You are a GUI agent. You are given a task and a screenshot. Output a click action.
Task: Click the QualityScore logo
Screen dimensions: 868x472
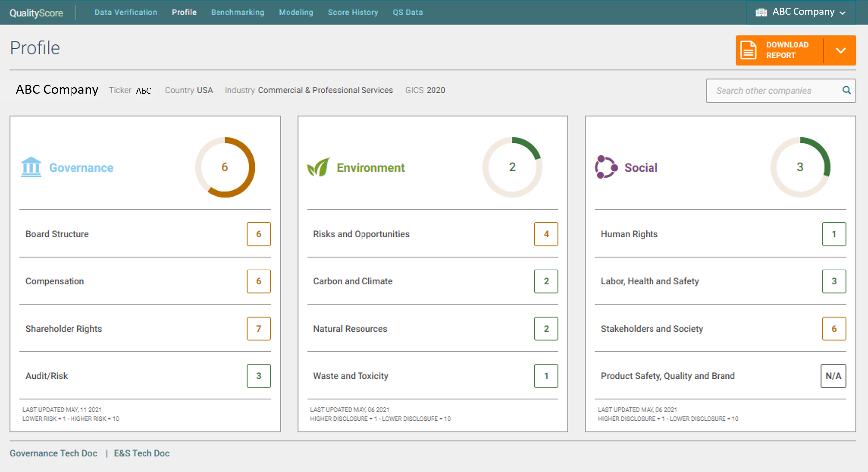36,13
